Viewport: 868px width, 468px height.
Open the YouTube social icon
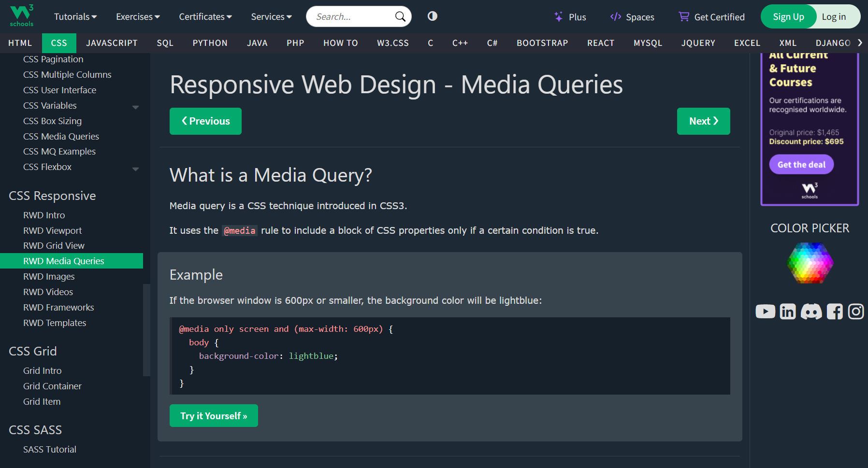[766, 312]
